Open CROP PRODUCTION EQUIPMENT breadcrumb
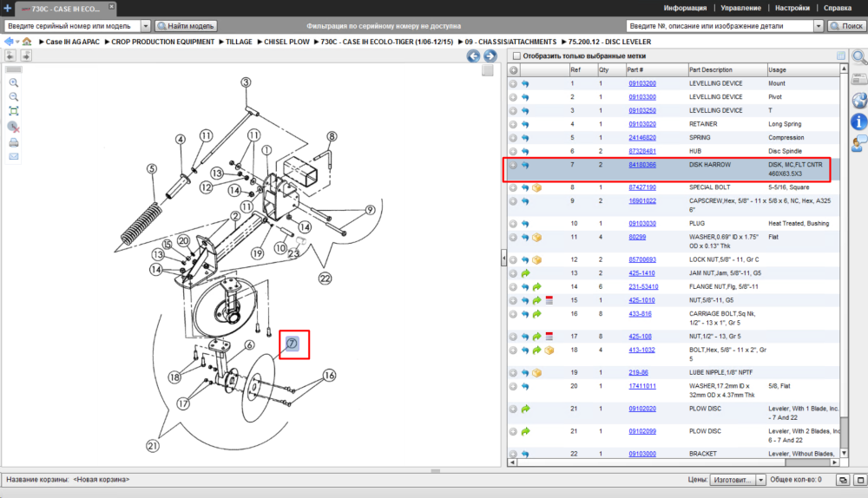 point(163,42)
